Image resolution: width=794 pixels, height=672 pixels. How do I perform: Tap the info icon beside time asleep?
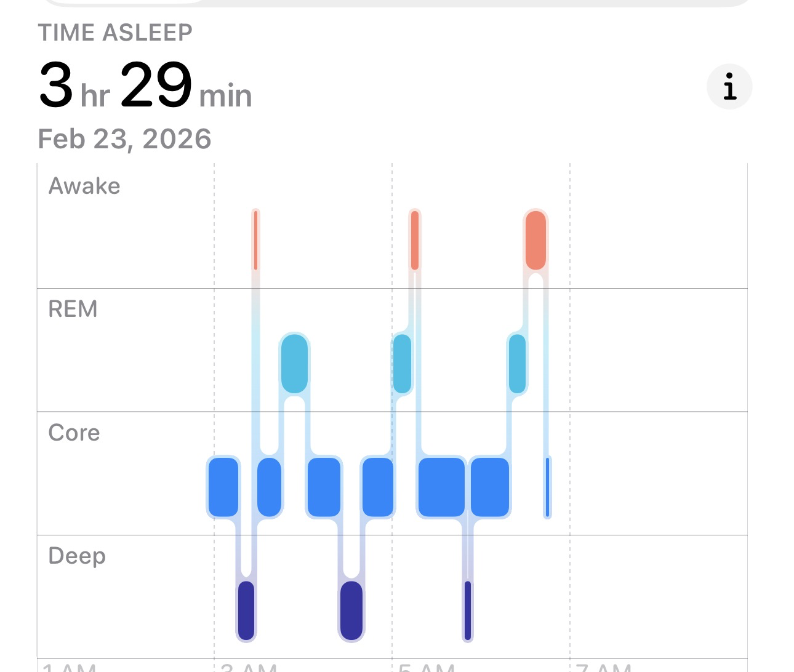point(729,87)
